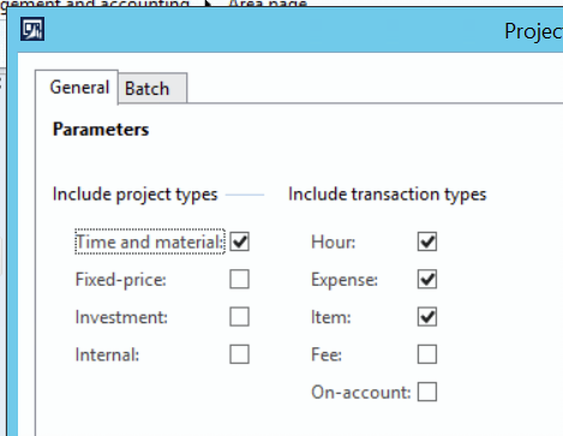Enable the Fixed-price project type checkbox
This screenshot has width=563, height=436.
pyautogui.click(x=239, y=279)
